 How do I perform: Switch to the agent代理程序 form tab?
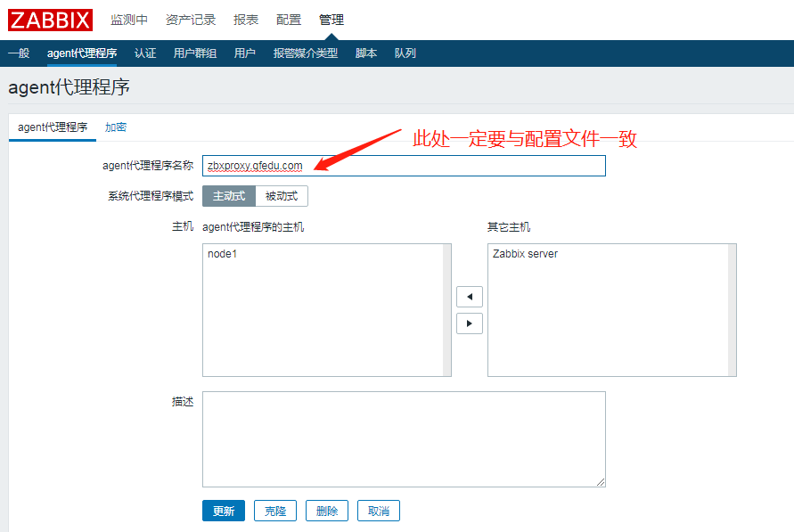pyautogui.click(x=53, y=127)
